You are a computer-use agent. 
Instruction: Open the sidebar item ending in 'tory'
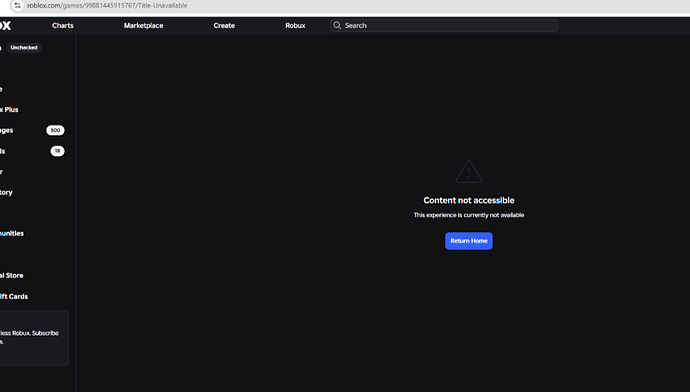pos(6,192)
